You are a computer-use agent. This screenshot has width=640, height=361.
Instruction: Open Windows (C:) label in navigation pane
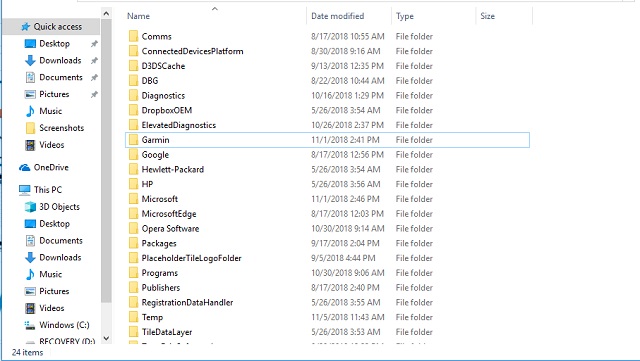pyautogui.click(x=64, y=325)
